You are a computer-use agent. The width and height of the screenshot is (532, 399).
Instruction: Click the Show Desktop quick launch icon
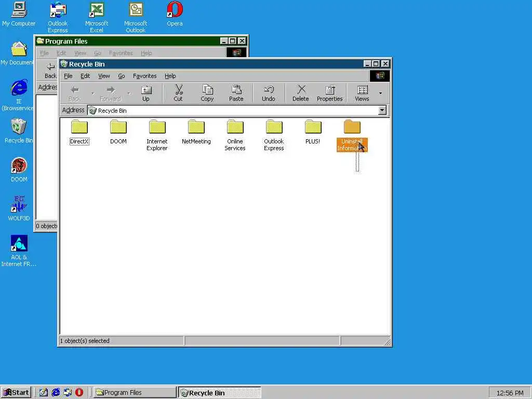click(44, 392)
